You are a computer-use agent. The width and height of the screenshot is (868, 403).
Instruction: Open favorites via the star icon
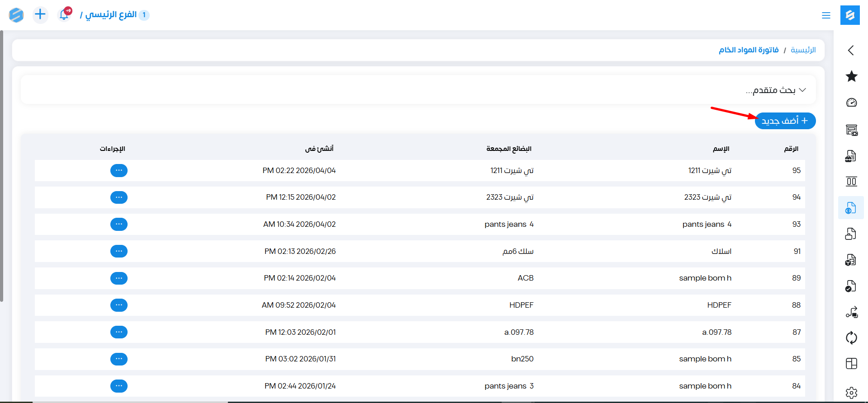(x=851, y=76)
